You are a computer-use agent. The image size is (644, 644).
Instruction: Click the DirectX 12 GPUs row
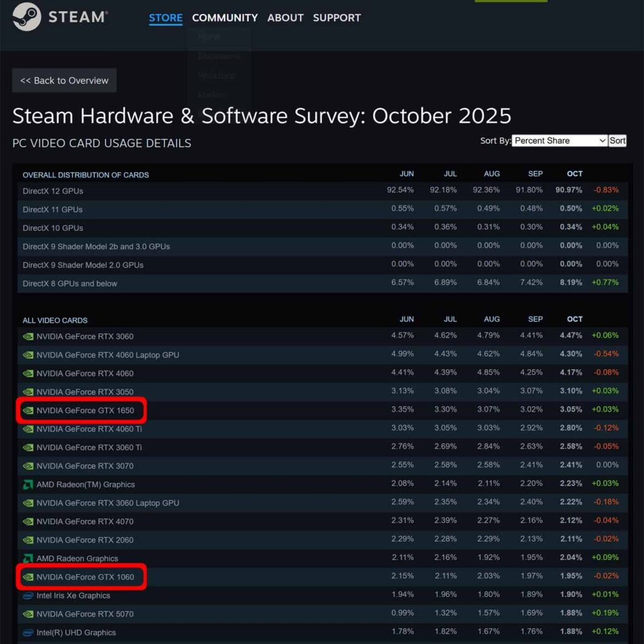click(53, 191)
